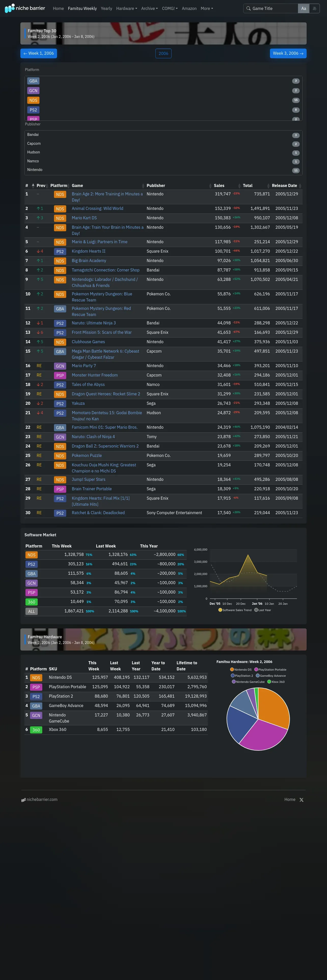Viewport: 327px width, 980px height.
Task: Click the GBA badge beside Pokemon Mystery Dungeon: Red
Action: click(60, 309)
